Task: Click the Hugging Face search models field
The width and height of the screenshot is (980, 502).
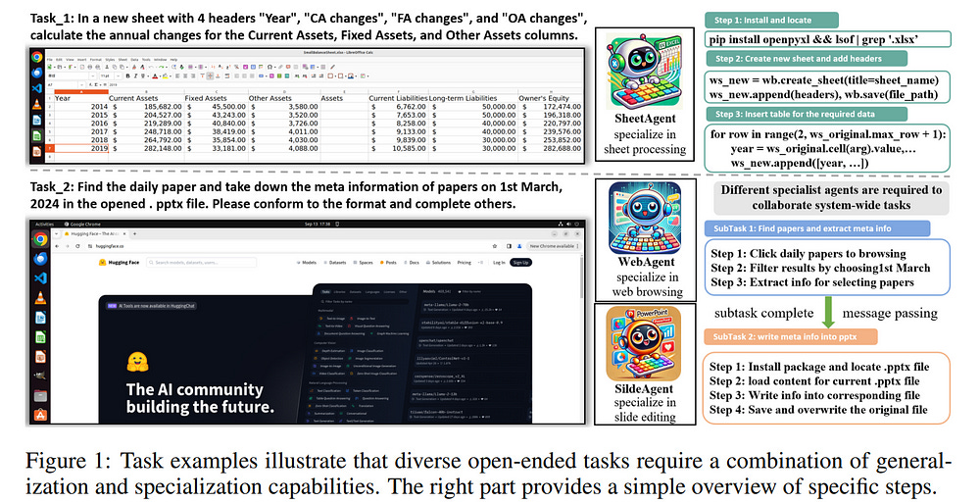Action: [x=201, y=263]
